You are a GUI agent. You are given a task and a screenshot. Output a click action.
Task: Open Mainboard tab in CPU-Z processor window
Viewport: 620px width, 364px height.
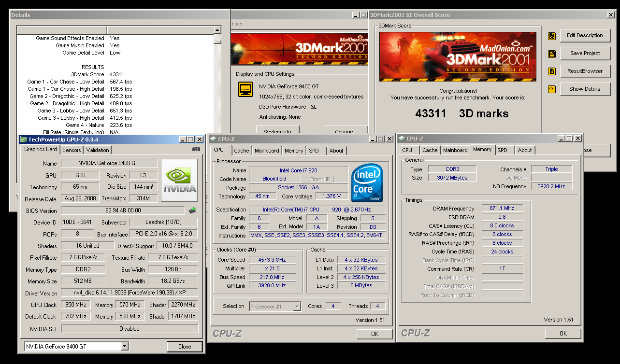[267, 151]
